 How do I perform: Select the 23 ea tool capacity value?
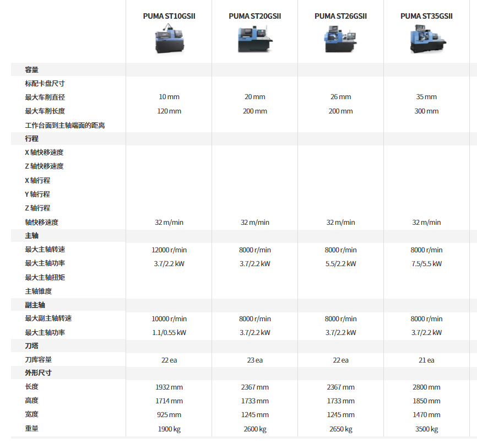(255, 360)
